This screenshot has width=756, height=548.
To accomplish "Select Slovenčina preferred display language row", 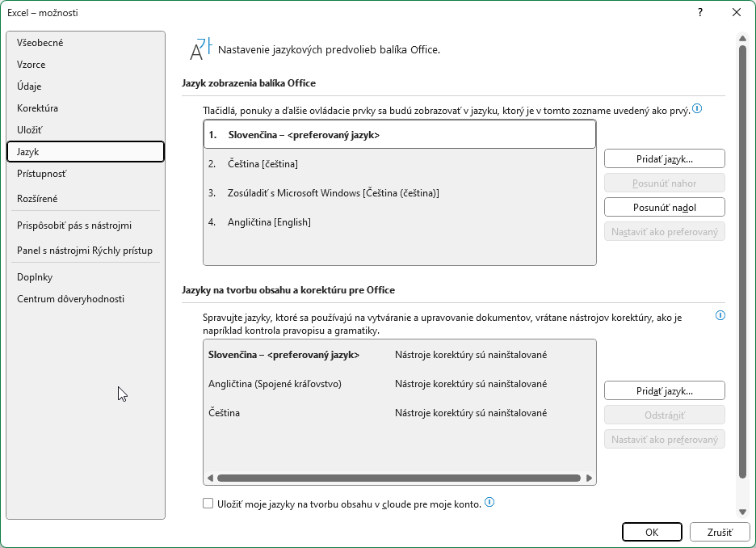I will pos(400,135).
